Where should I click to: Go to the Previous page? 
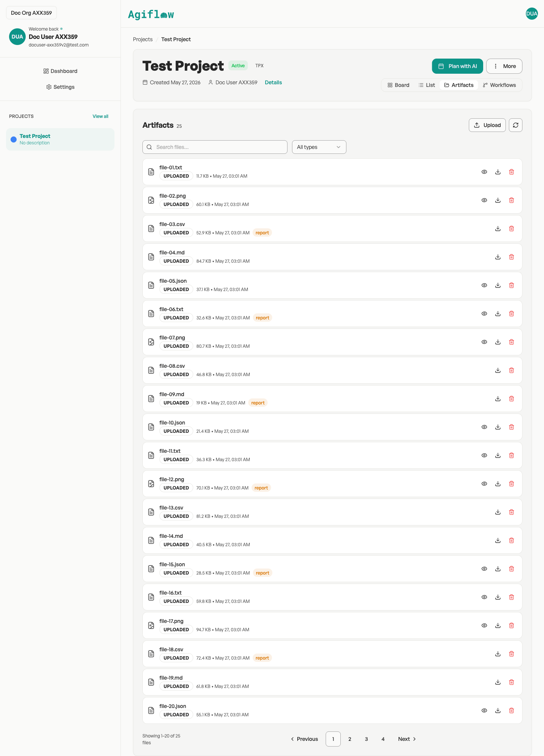coord(304,739)
